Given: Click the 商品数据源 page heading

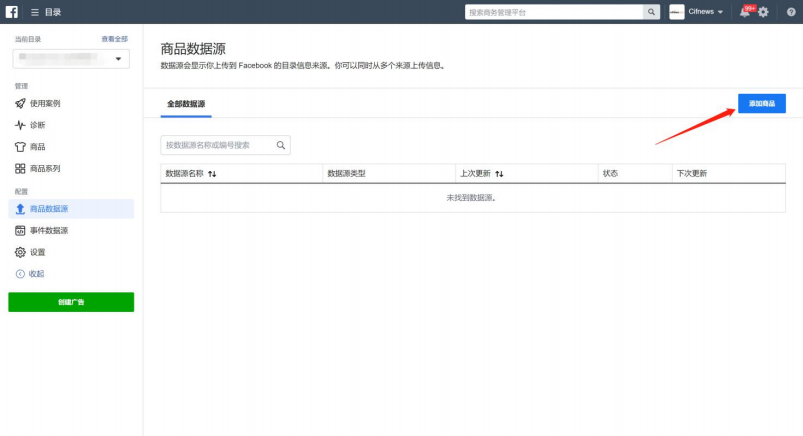Looking at the screenshot, I should pos(193,49).
